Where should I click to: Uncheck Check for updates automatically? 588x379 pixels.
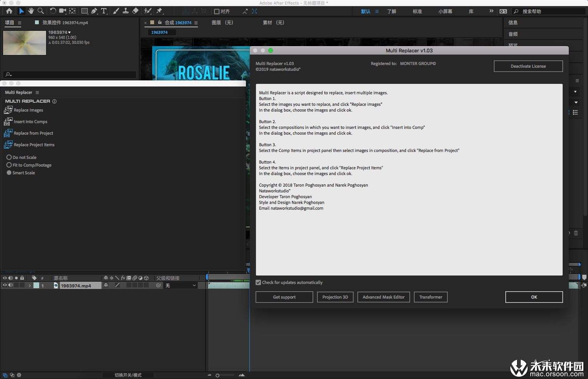point(258,282)
